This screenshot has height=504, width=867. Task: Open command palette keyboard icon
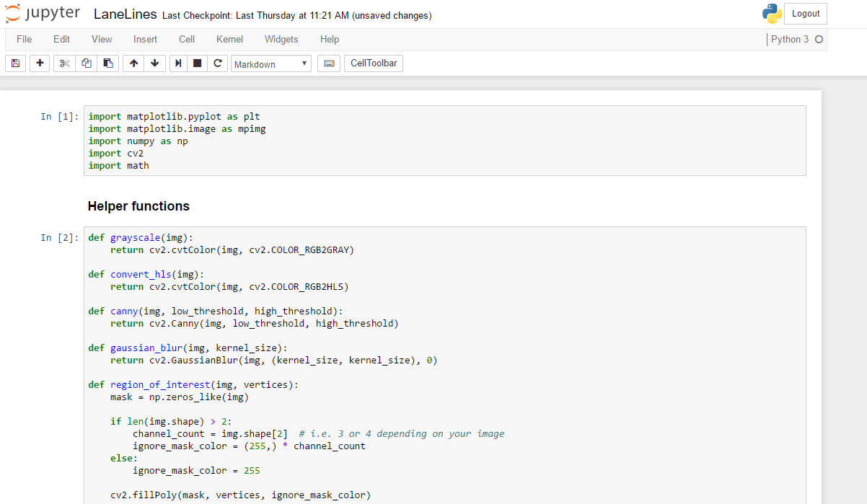329,63
